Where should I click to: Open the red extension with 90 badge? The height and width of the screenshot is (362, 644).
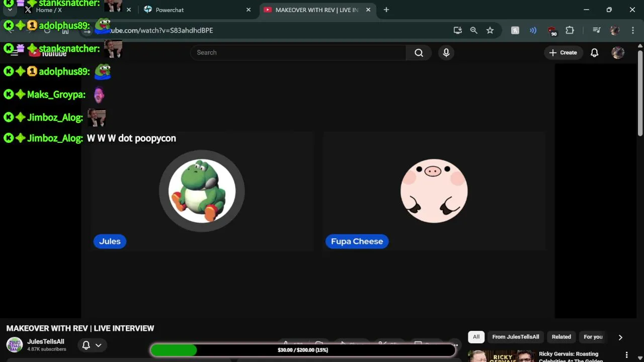[x=552, y=31]
